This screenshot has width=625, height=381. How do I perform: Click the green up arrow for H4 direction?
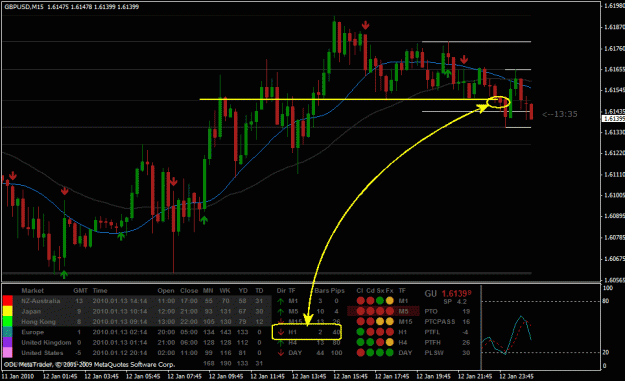(x=281, y=343)
